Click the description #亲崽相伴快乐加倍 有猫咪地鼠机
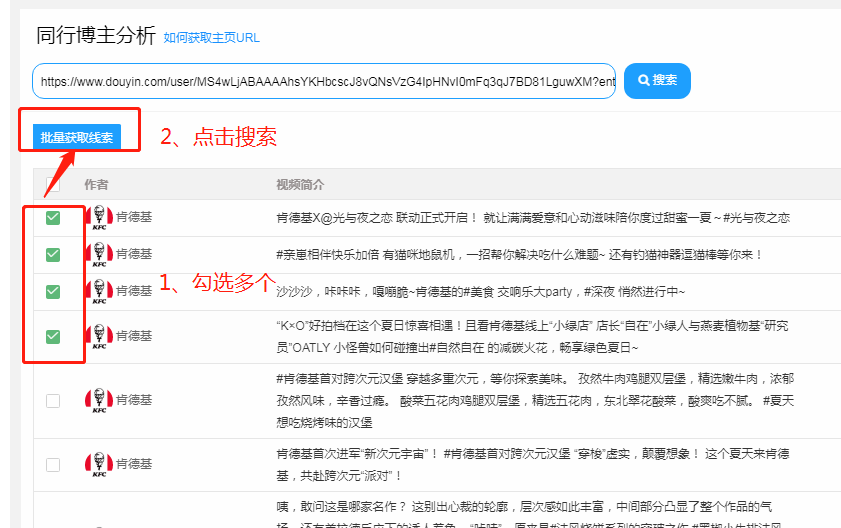The width and height of the screenshot is (841, 528). pyautogui.click(x=520, y=255)
